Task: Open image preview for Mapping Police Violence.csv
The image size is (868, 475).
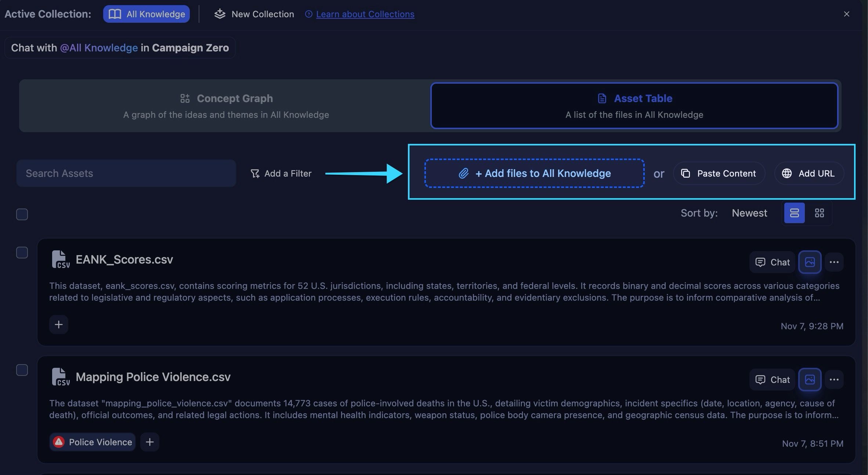Action: (810, 380)
